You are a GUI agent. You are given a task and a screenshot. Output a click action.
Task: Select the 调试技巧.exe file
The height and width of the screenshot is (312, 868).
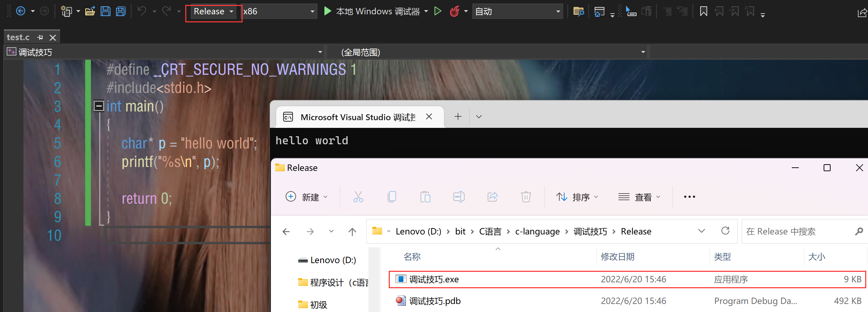[x=434, y=280]
